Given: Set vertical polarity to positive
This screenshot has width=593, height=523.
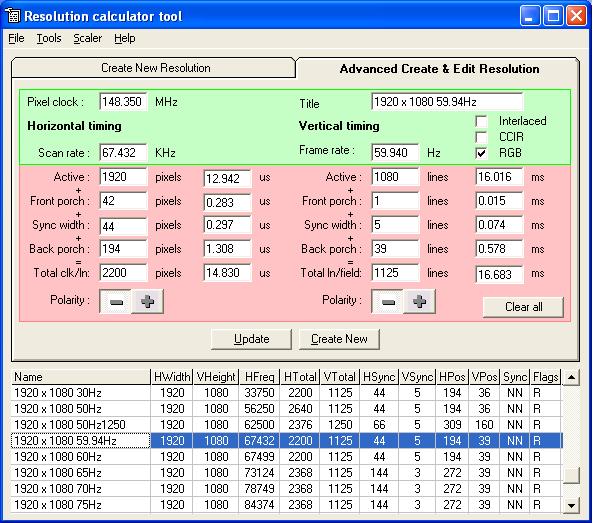Looking at the screenshot, I should click(x=419, y=301).
